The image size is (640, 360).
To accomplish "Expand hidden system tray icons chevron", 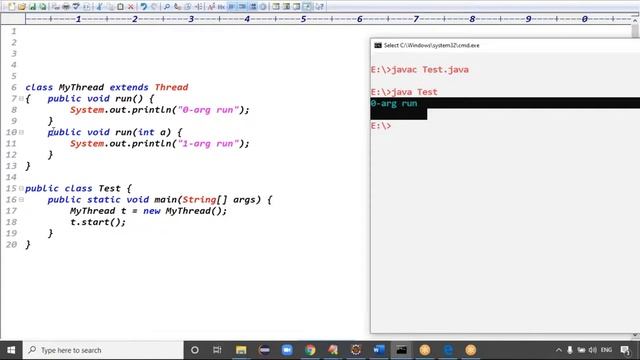I will point(559,350).
